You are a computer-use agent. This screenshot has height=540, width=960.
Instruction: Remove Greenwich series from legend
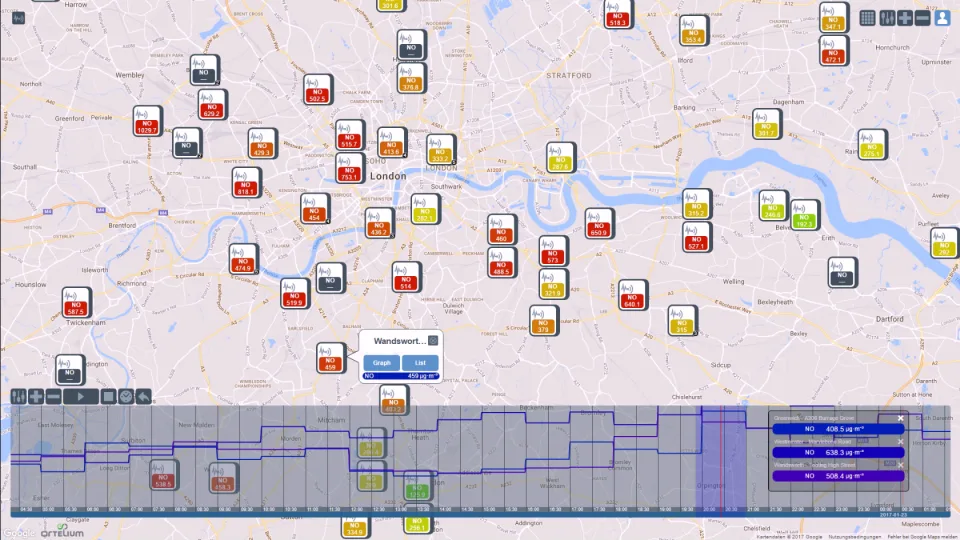[x=901, y=418]
